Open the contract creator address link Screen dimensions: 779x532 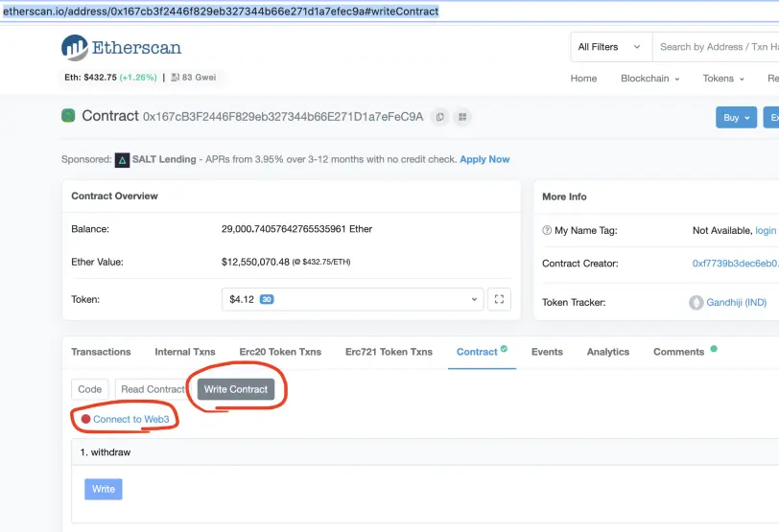tap(735, 264)
